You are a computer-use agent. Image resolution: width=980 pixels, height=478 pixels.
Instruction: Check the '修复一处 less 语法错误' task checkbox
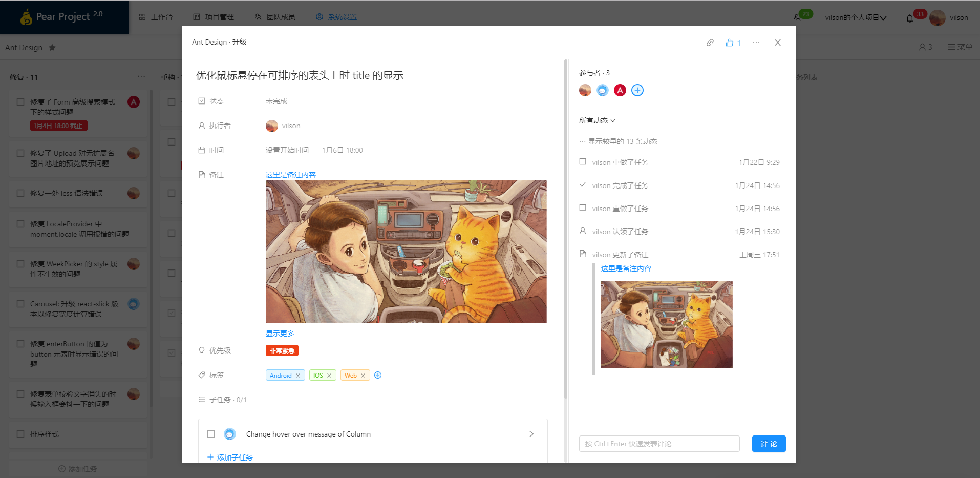[x=20, y=193]
